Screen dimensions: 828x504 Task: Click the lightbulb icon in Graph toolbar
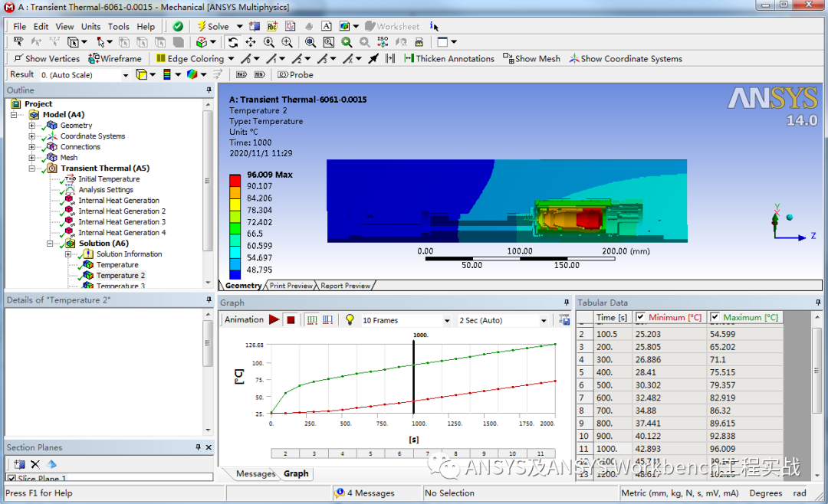(350, 320)
